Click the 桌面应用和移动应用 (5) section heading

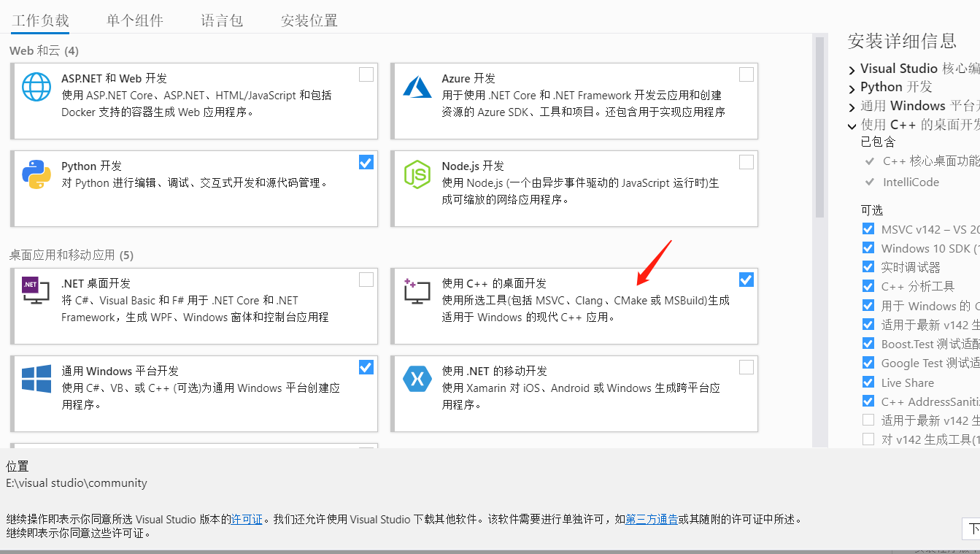point(72,255)
